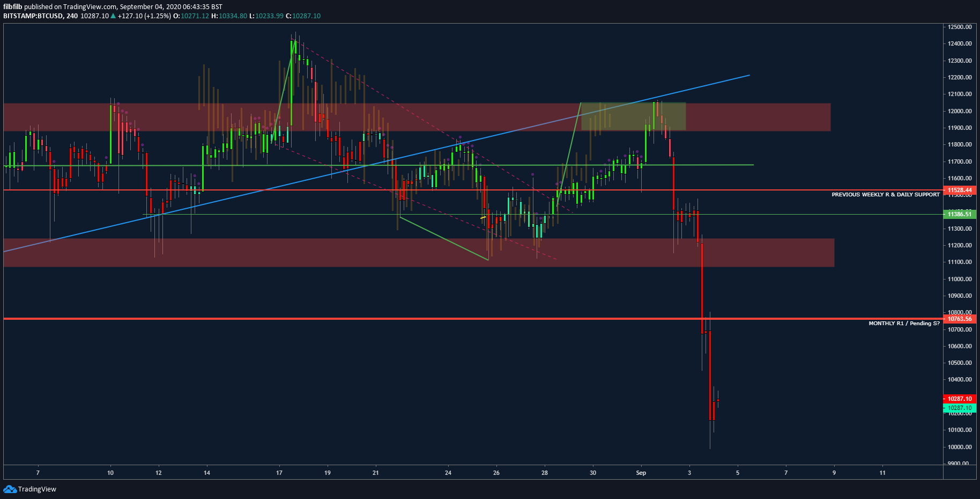Open the TradingView text link at bottom
The width and height of the screenshot is (980, 499).
click(x=37, y=489)
